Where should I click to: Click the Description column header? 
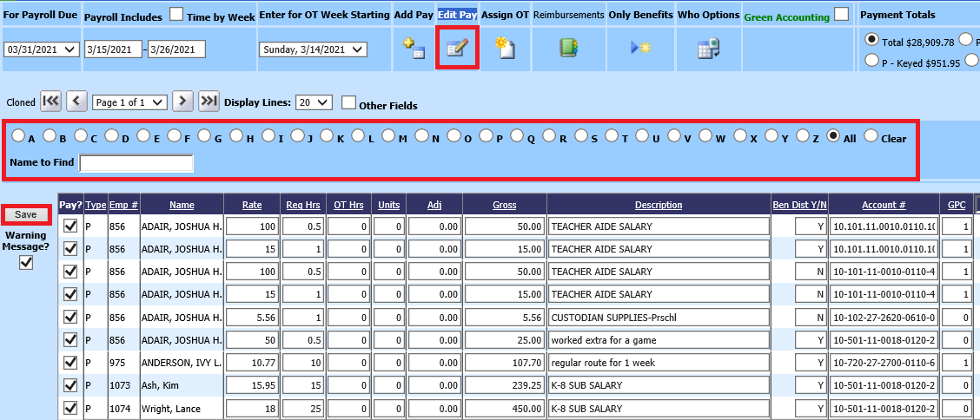tap(658, 206)
